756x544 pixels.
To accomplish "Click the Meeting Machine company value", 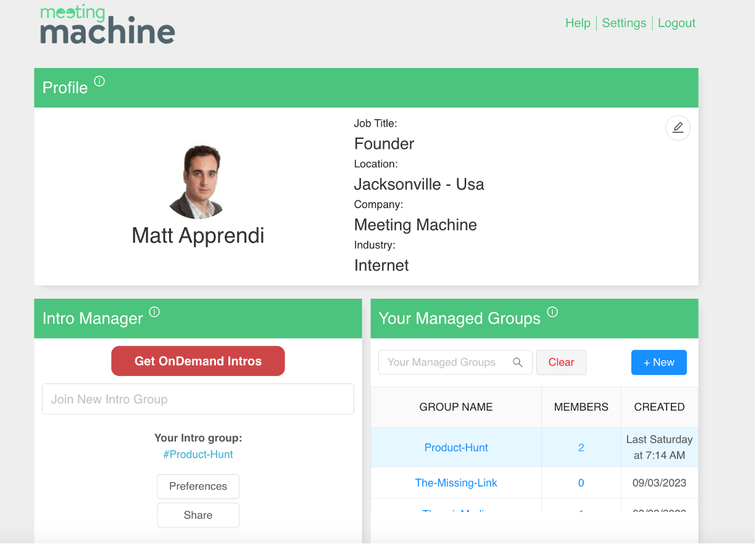I will point(415,225).
